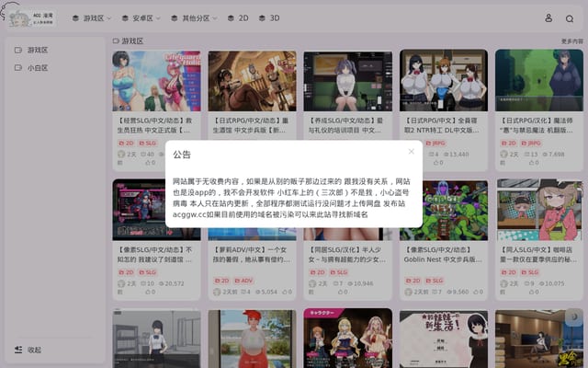Image resolution: width=588 pixels, height=368 pixels.
Task: Close the 公告 announcement dialog
Action: point(411,151)
